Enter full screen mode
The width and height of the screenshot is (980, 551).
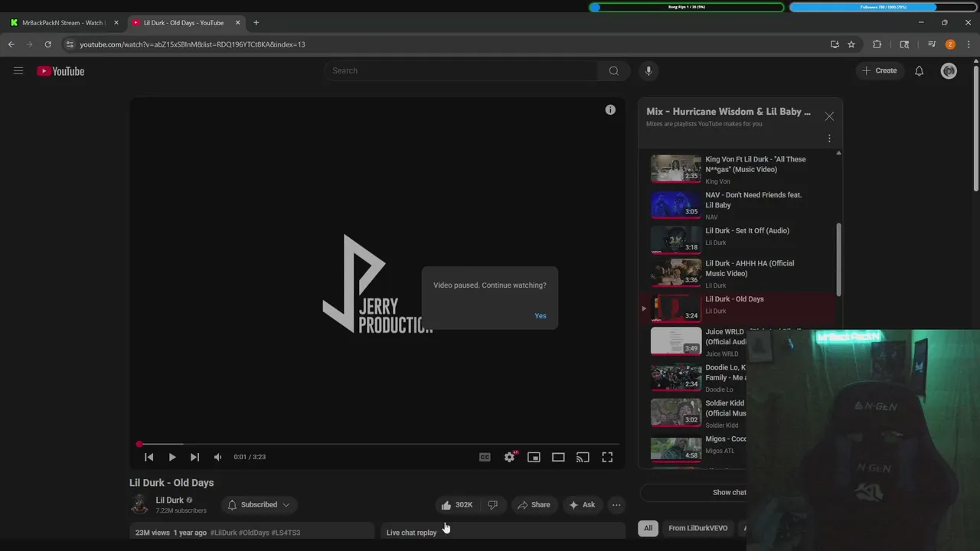click(x=607, y=457)
